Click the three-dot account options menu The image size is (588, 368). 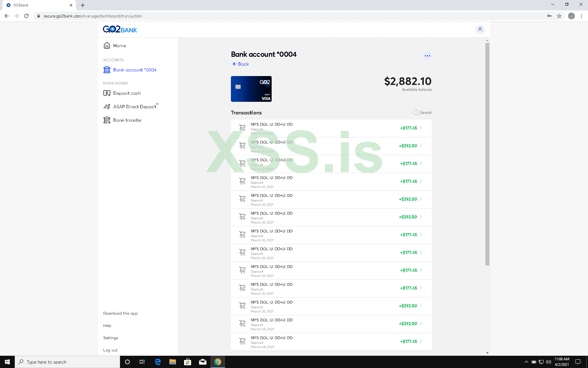click(x=427, y=56)
